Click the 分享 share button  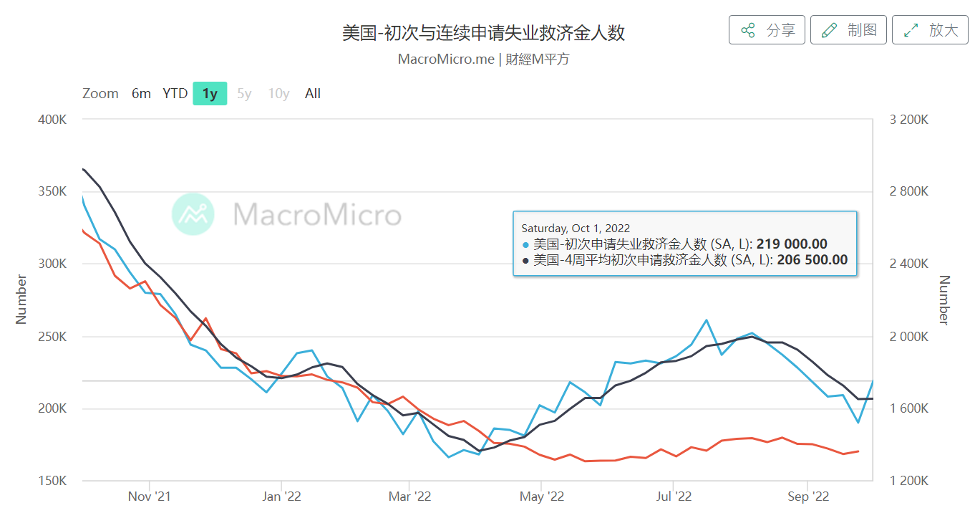pos(767,29)
